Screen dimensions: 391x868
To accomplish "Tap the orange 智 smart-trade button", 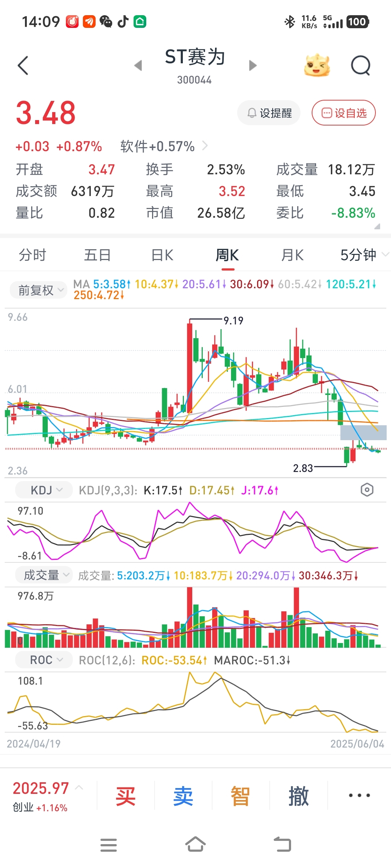I will pyautogui.click(x=241, y=796).
